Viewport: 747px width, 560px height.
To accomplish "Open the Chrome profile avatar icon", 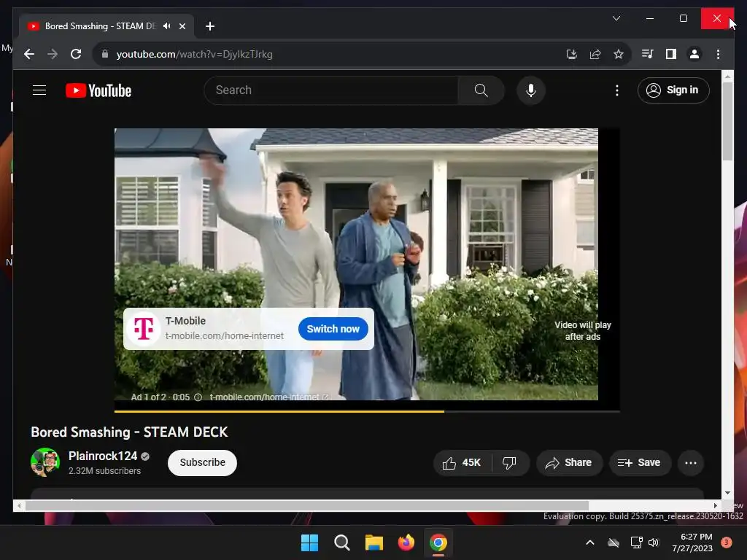I will pos(694,54).
